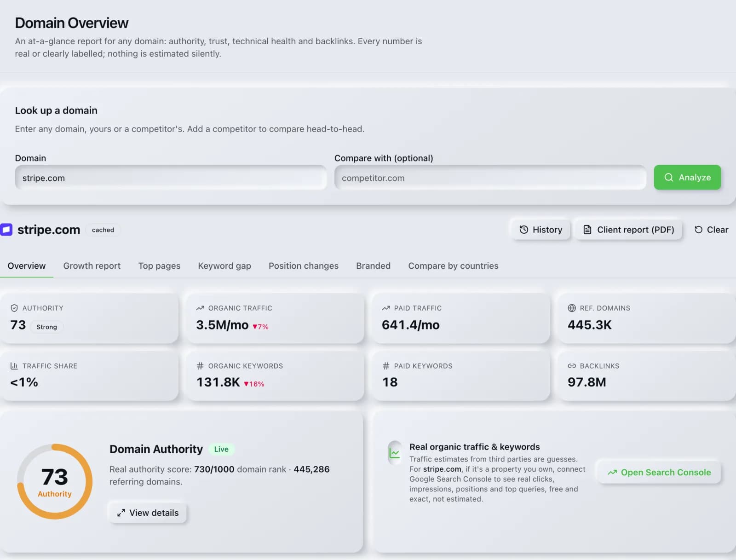Click the 730/1000 authority score text
Viewport: 736px width, 560px height.
[214, 469]
